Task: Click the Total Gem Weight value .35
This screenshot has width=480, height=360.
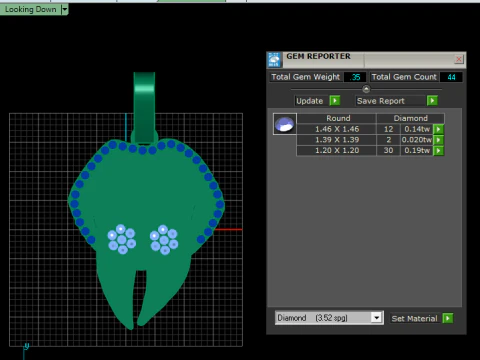Action: coord(355,77)
